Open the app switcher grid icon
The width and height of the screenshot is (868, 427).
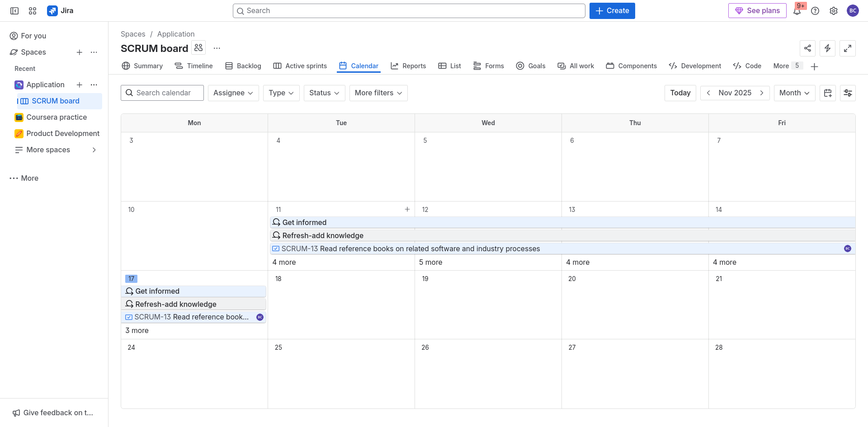coord(33,11)
